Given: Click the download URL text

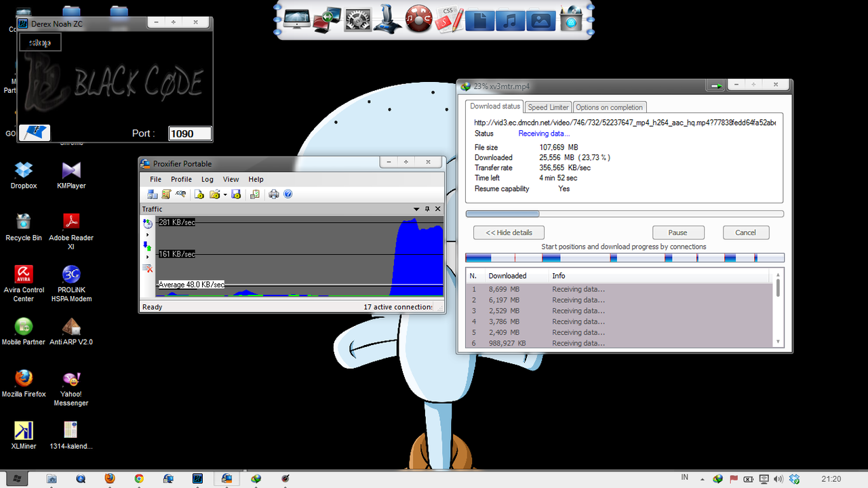Looking at the screenshot, I should [x=625, y=123].
